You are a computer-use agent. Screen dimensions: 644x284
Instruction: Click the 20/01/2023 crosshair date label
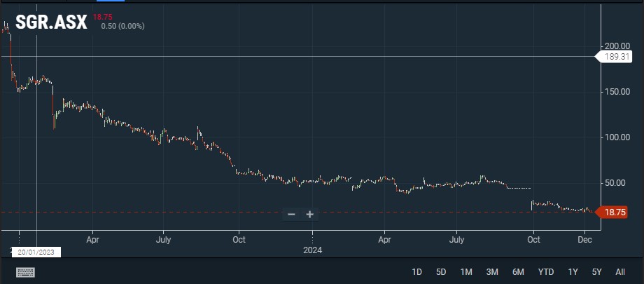pyautogui.click(x=36, y=252)
